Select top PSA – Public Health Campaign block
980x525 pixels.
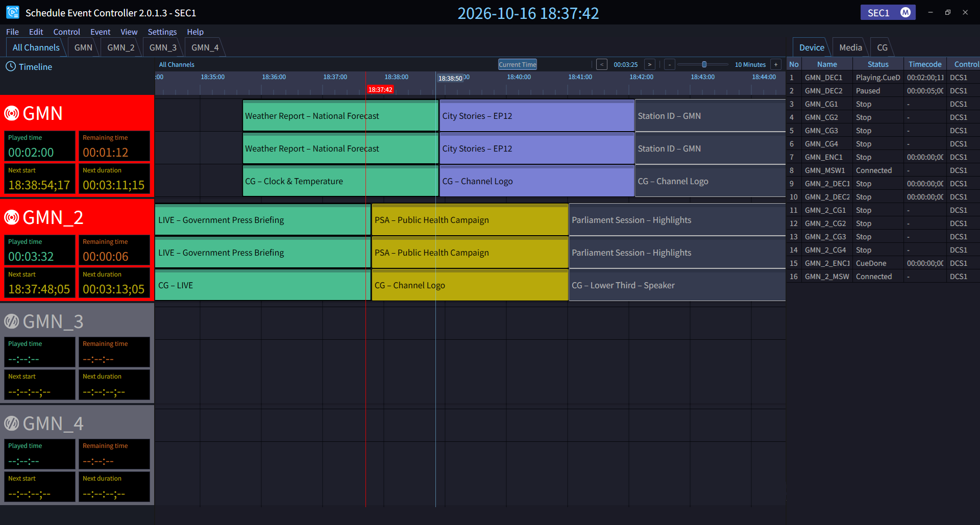[x=470, y=220]
